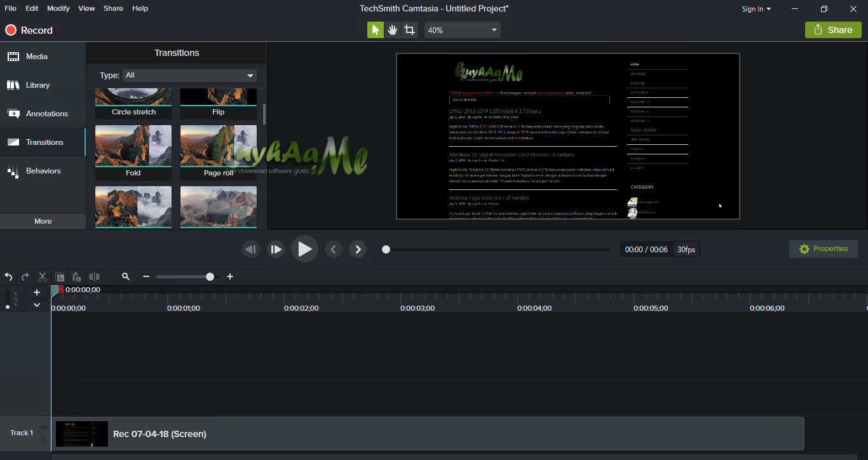Click the next frame step button

[x=275, y=250]
